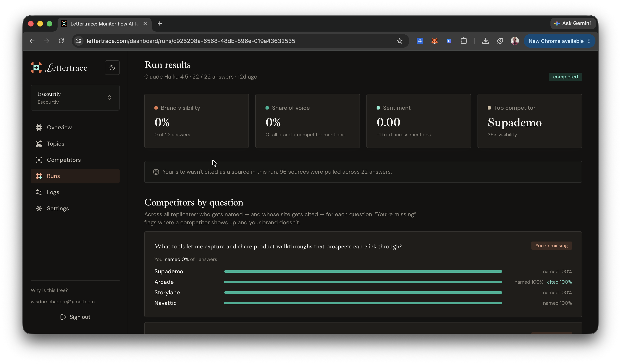Open Settings from the sidebar

[75, 209]
